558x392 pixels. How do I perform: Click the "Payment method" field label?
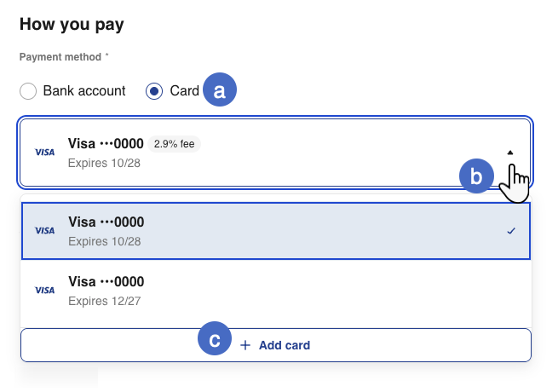[x=61, y=57]
